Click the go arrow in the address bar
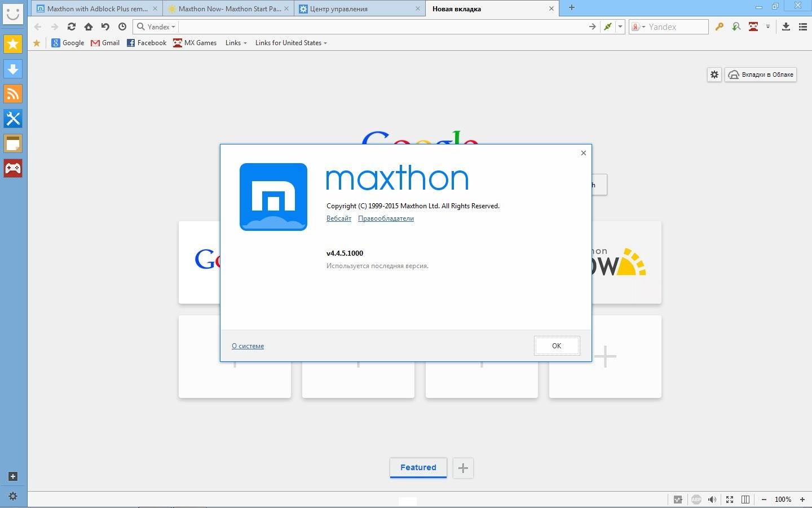812x508 pixels. [x=592, y=27]
